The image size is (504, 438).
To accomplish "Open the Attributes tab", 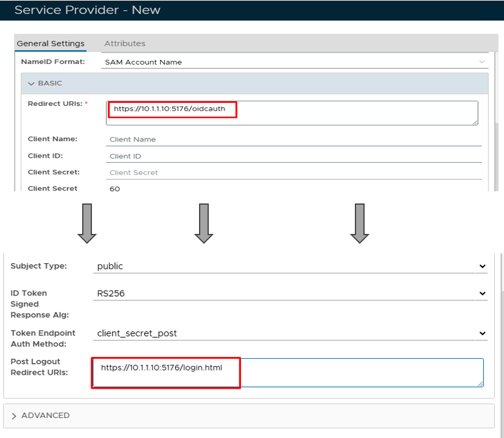I will click(x=125, y=43).
